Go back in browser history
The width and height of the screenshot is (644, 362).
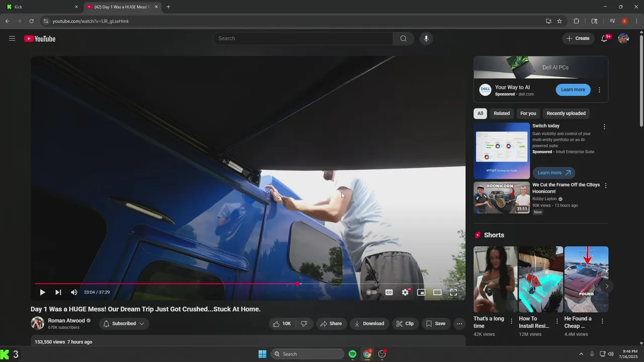(7, 21)
